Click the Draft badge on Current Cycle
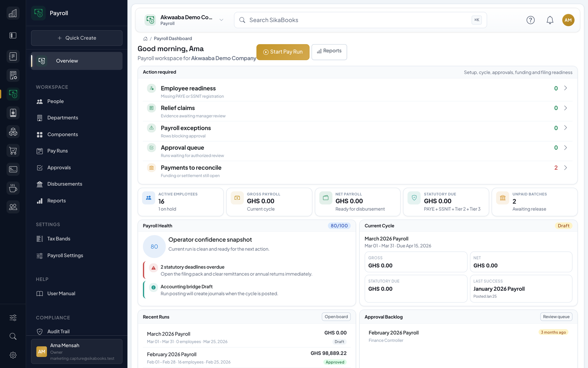The image size is (588, 368). (563, 226)
